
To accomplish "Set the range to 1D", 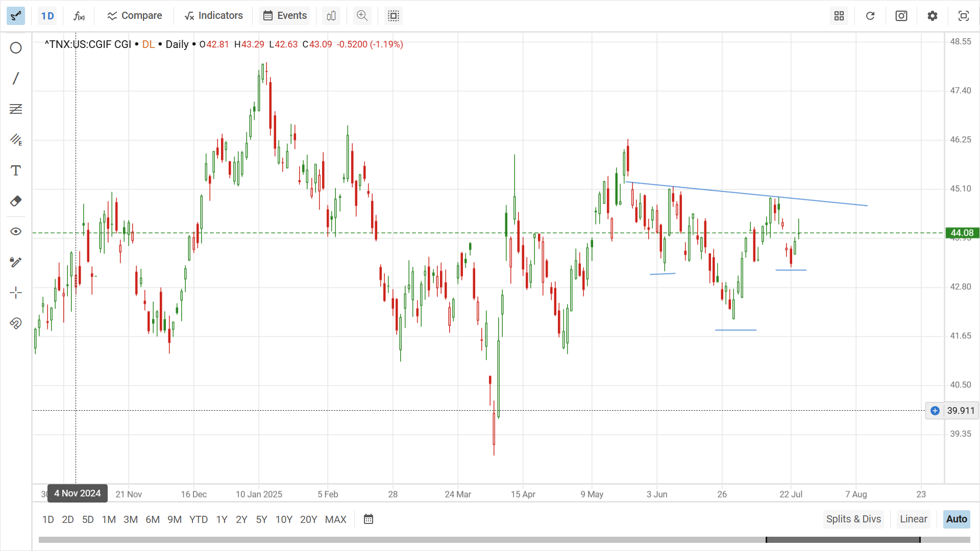I will [48, 519].
